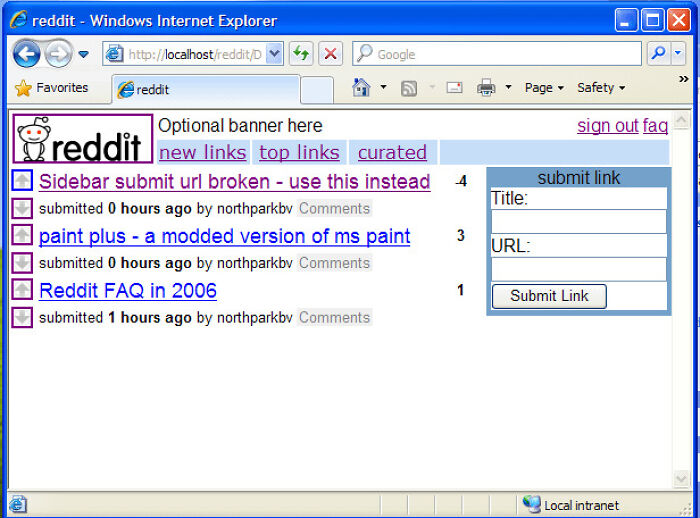The image size is (700, 518).
Task: Click the browser Back arrow button
Action: click(26, 54)
